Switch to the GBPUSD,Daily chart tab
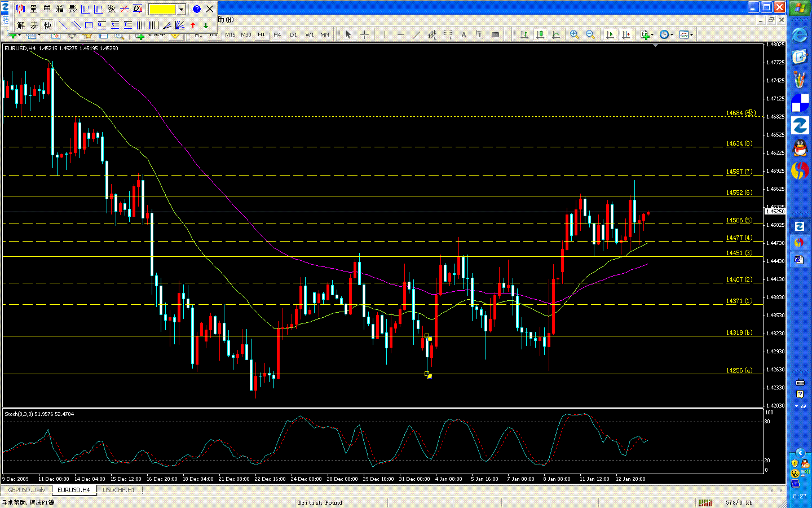The width and height of the screenshot is (812, 508). point(27,490)
